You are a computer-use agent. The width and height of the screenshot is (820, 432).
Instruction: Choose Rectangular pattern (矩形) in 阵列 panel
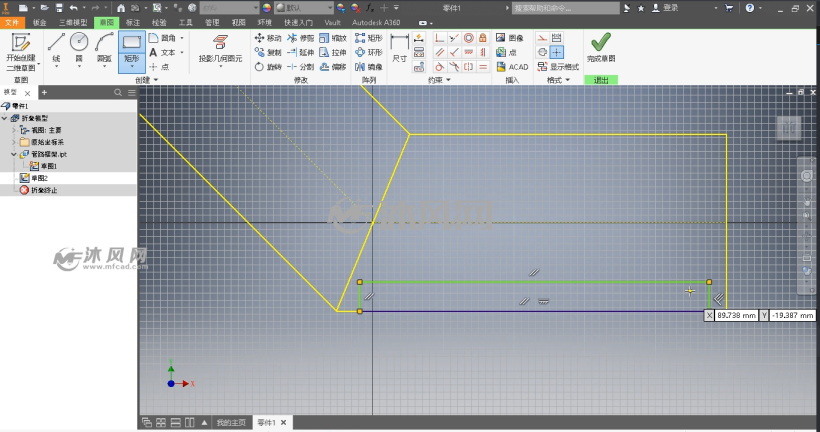(x=369, y=38)
